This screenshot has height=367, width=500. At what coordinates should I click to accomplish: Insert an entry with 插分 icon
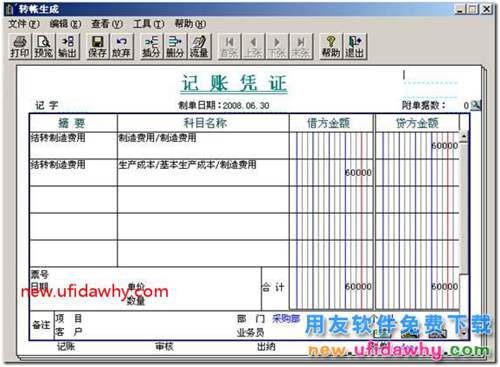[151, 46]
